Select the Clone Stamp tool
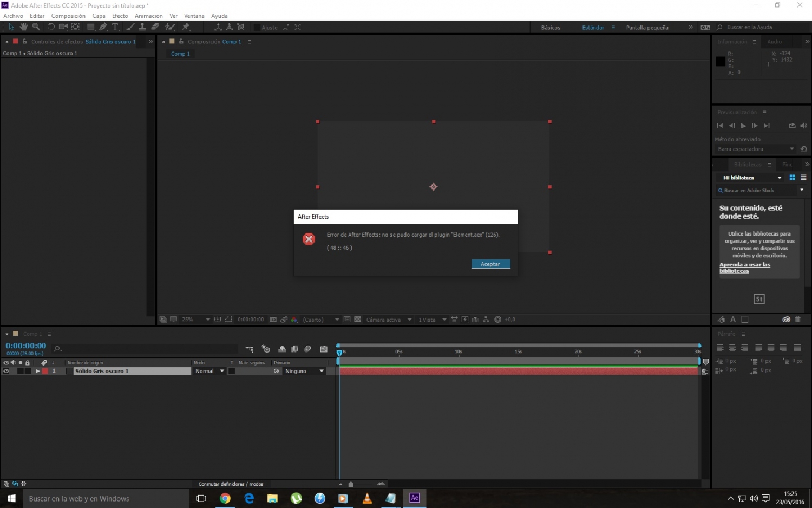 pyautogui.click(x=142, y=27)
